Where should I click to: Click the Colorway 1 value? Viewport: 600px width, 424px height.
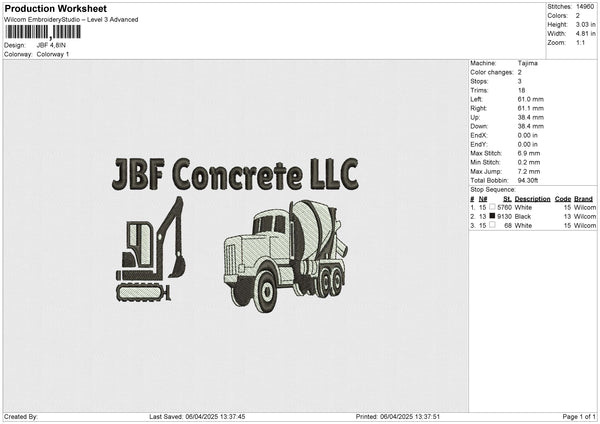[53, 54]
